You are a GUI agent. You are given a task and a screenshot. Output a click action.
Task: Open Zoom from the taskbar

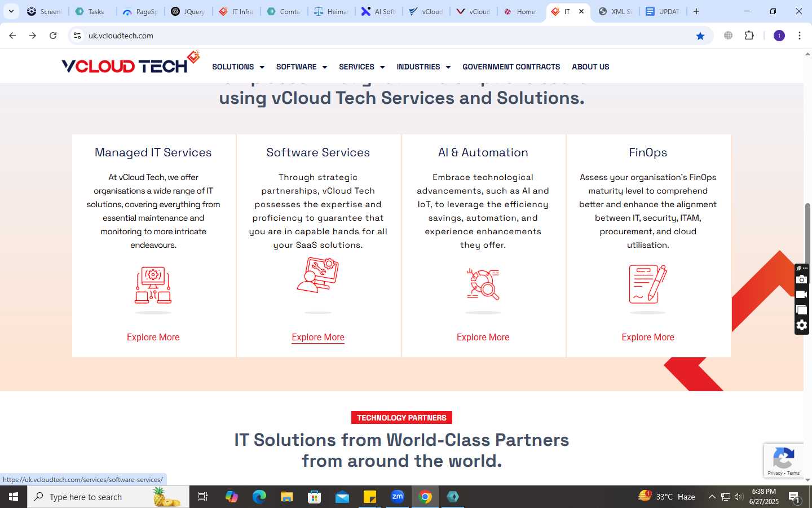point(398,497)
